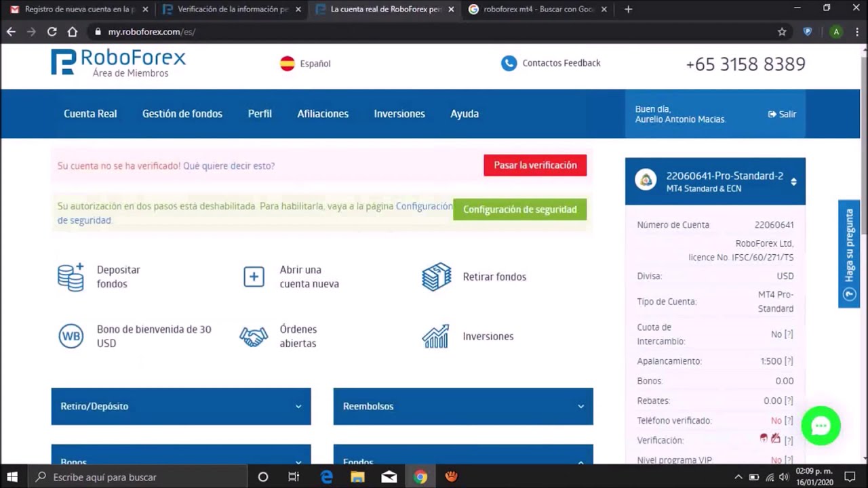Open the green live chat bubble
This screenshot has width=868, height=488.
point(821,426)
